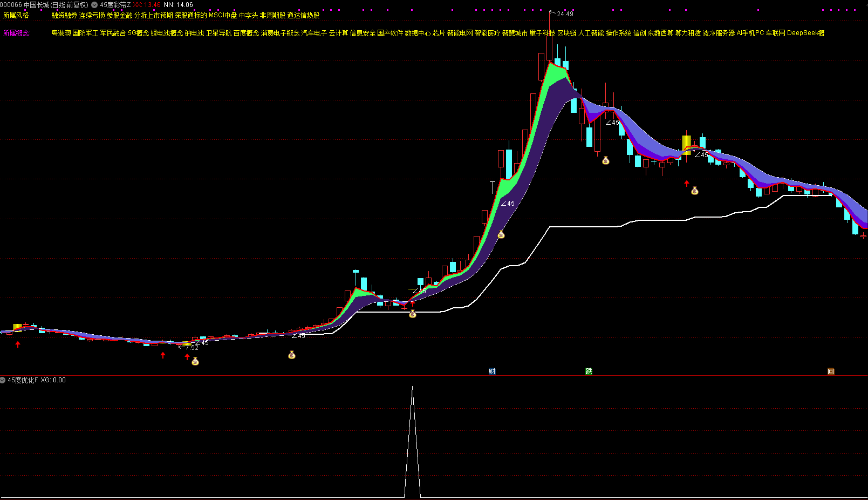Select the 分拆上市预期 style tag
Image resolution: width=868 pixels, height=500 pixels.
click(x=153, y=16)
